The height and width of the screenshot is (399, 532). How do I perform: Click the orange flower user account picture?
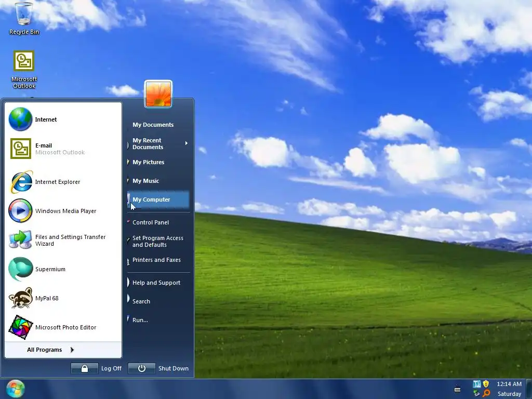[158, 94]
